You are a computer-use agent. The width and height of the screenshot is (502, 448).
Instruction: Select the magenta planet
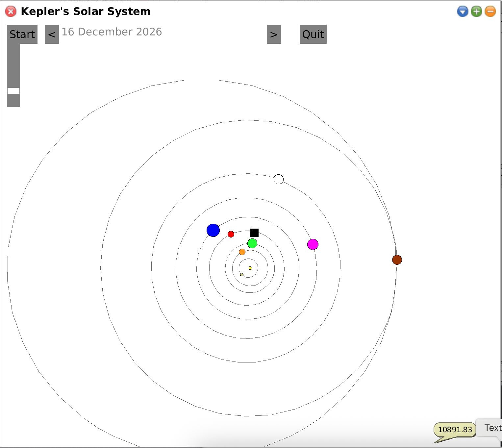click(x=313, y=244)
